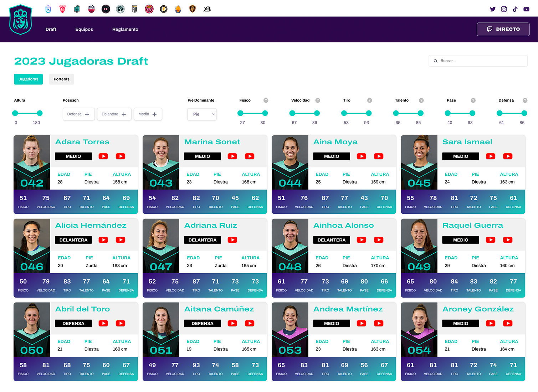Play Adara Torres second YouTube video
This screenshot has height=392, width=538.
(x=121, y=156)
